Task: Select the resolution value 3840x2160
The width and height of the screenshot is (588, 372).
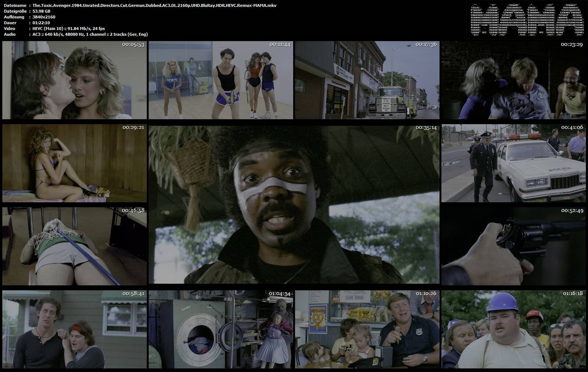Action: pyautogui.click(x=44, y=17)
